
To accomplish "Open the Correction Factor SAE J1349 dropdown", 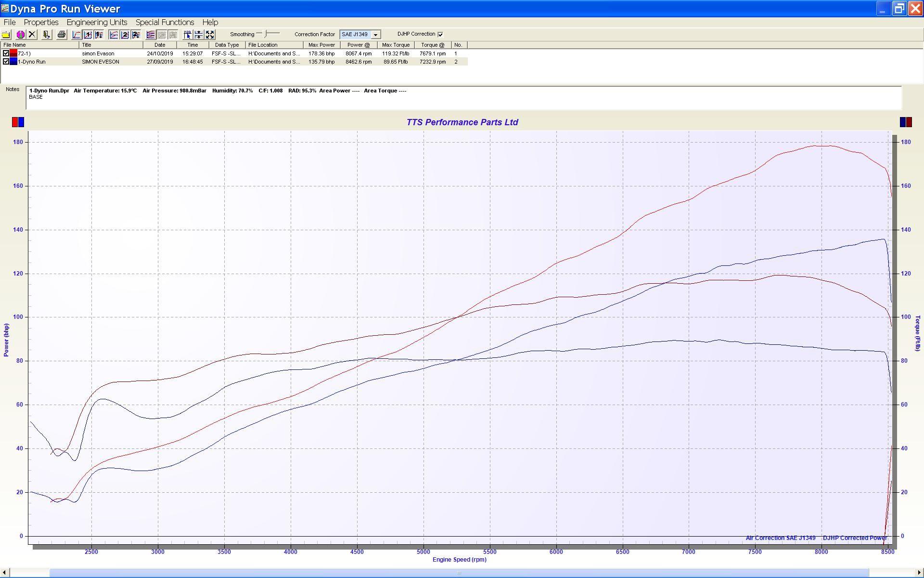I will tap(375, 35).
